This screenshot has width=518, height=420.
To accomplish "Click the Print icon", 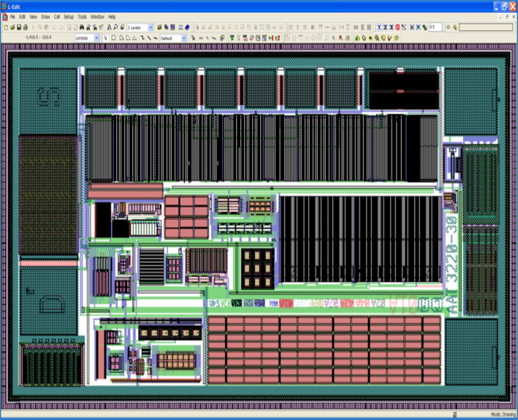I will (x=25, y=27).
